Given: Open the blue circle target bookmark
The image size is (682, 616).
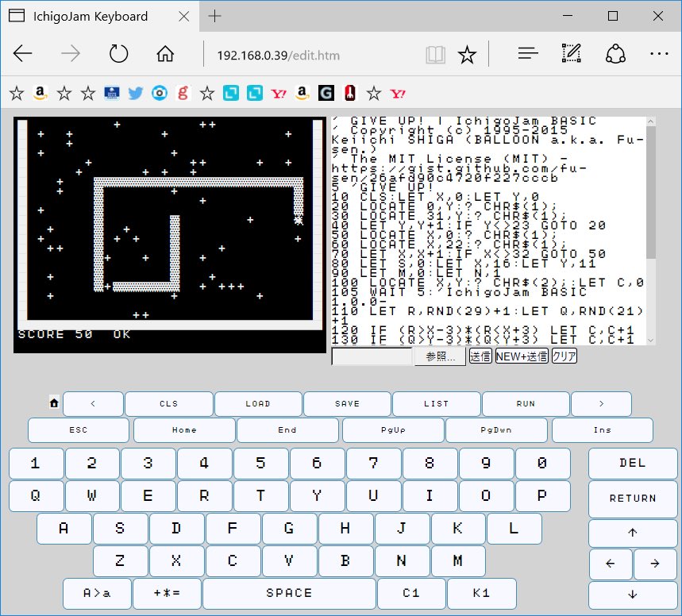Looking at the screenshot, I should (160, 93).
